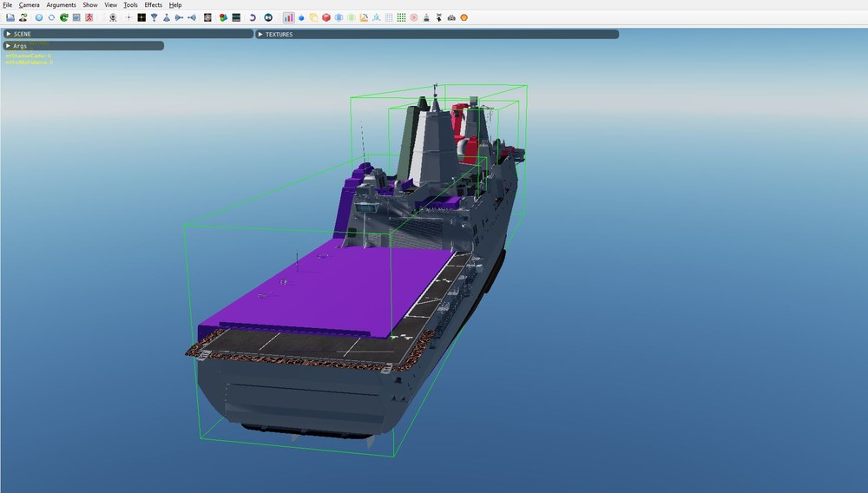This screenshot has height=493, width=868.
Task: Open the View menu
Action: click(x=111, y=5)
